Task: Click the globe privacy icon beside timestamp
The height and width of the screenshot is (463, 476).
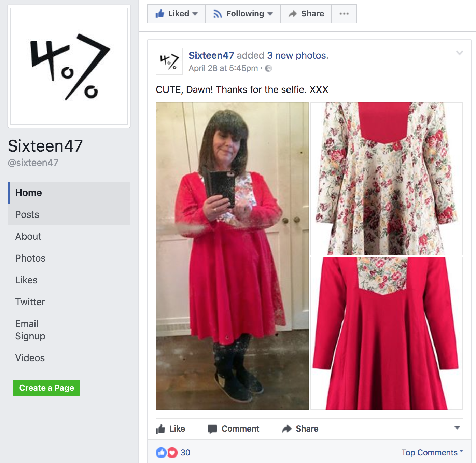Action: point(268,68)
